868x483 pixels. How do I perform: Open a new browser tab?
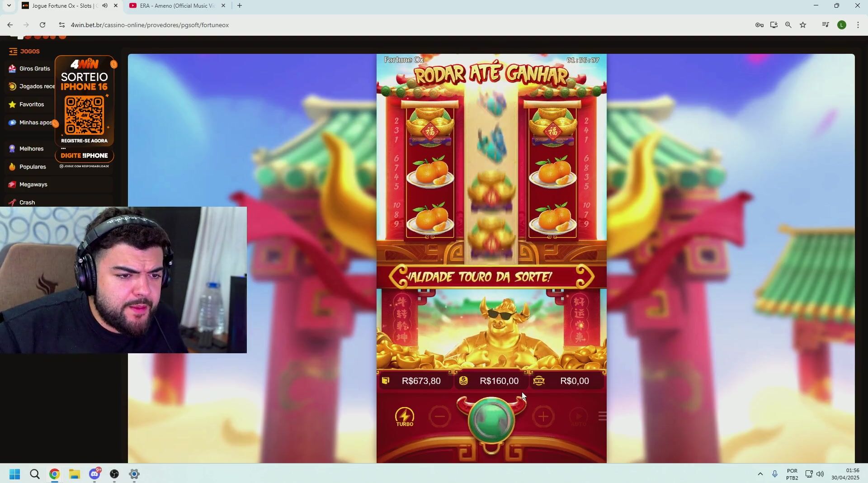(240, 6)
